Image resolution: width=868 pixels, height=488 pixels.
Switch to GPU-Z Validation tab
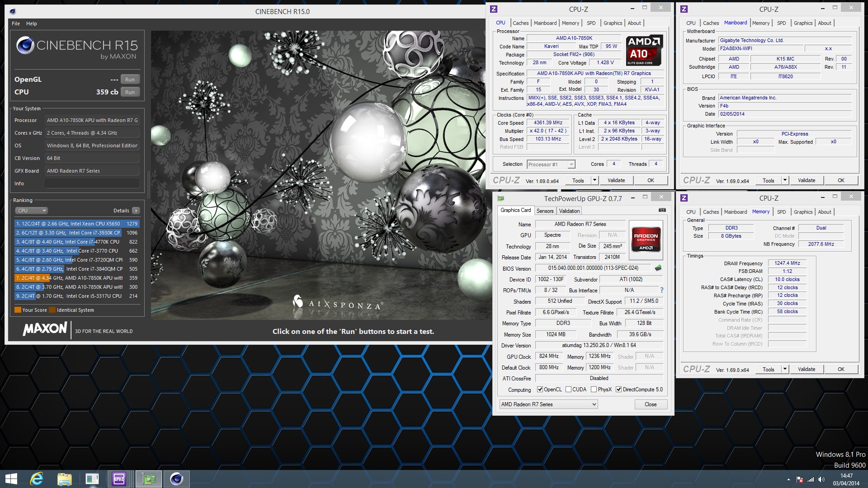click(x=569, y=211)
